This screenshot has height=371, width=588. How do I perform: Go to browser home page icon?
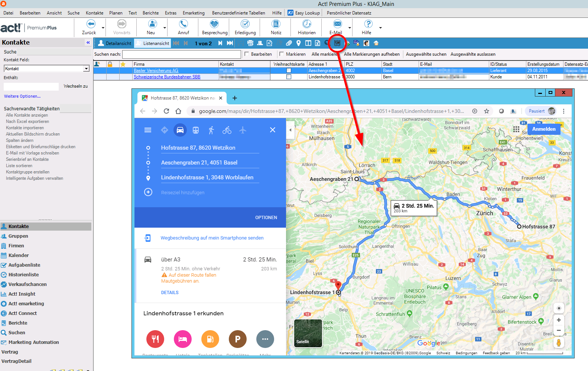point(178,111)
